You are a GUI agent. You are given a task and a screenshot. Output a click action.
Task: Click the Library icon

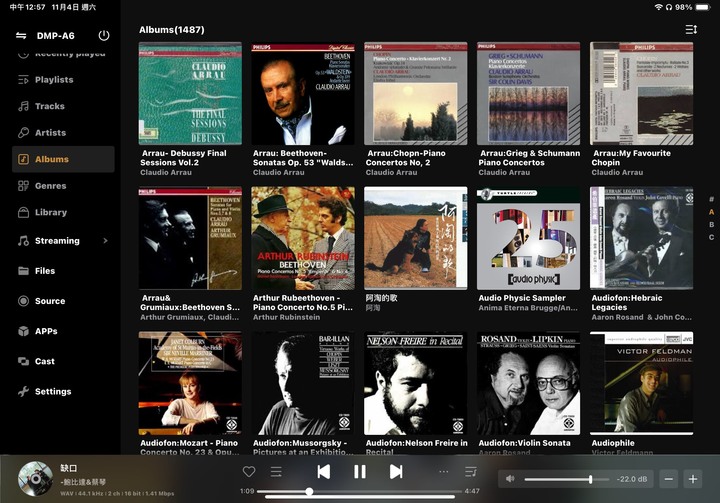pos(23,213)
